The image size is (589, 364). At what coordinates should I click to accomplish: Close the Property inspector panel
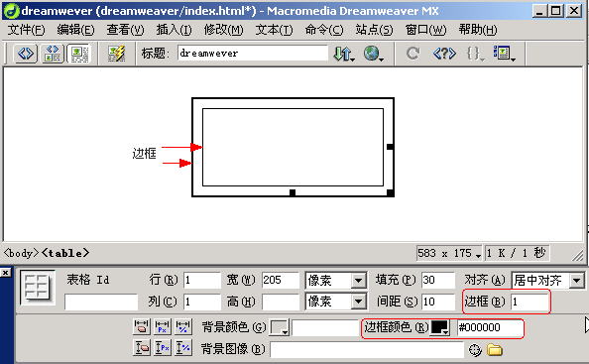tap(6, 273)
